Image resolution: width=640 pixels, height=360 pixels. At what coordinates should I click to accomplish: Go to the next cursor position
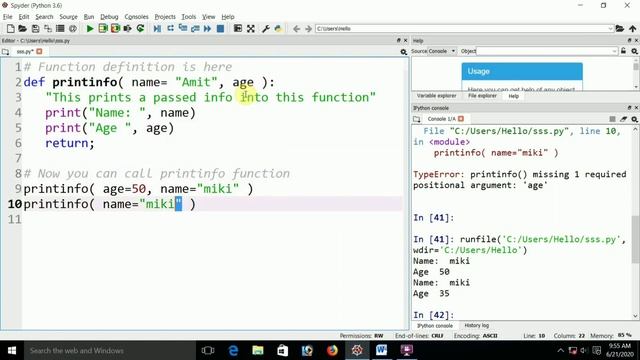coord(309,29)
